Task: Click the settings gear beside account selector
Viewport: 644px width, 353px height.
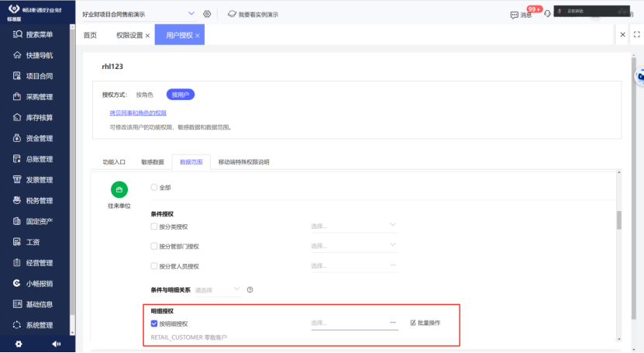Action: pyautogui.click(x=207, y=14)
